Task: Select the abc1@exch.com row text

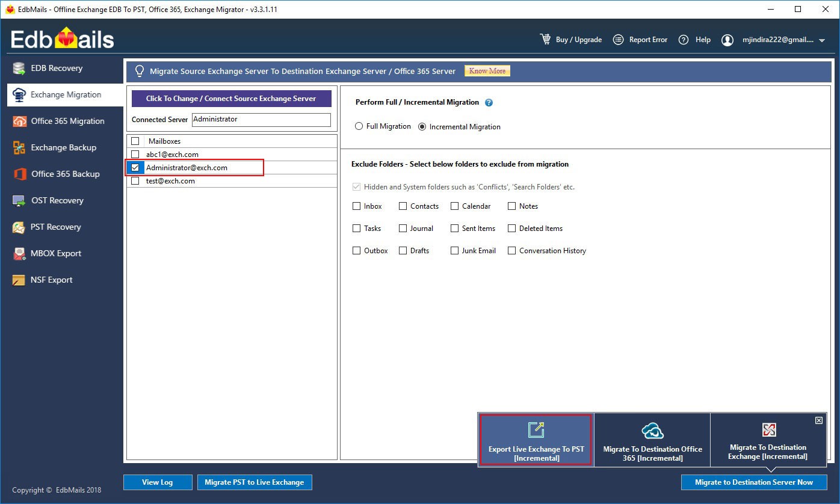Action: coord(172,155)
